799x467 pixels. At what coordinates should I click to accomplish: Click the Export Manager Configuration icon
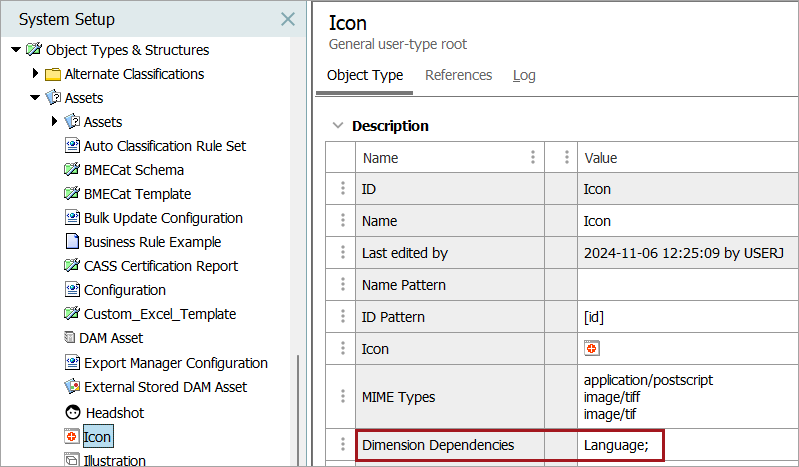click(72, 363)
